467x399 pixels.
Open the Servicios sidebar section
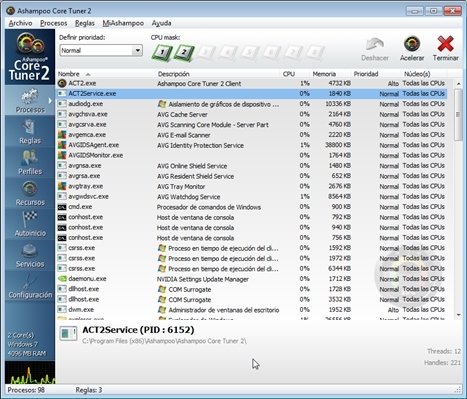pos(30,255)
